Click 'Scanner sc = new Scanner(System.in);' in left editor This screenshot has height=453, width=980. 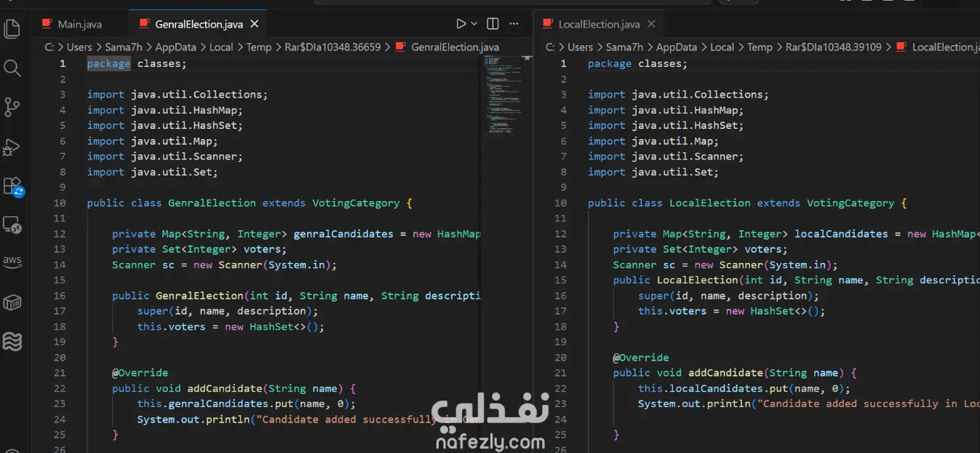click(224, 264)
